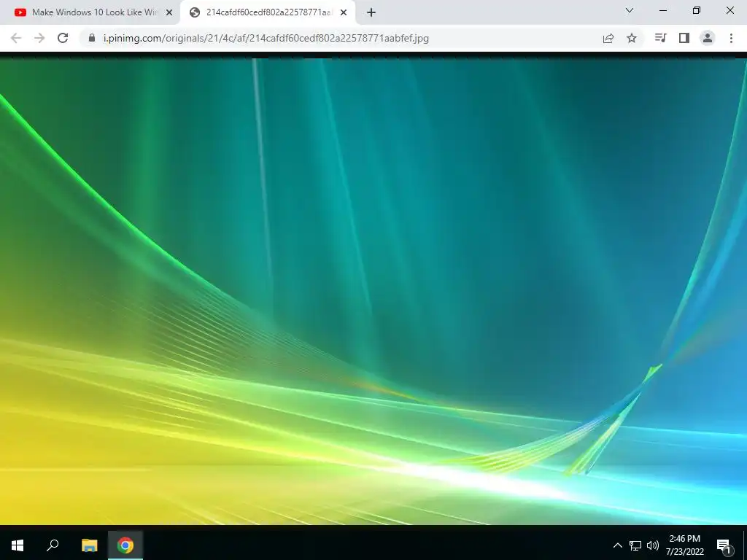Open network status tray icon
Viewport: 747px width, 560px height.
click(635, 545)
